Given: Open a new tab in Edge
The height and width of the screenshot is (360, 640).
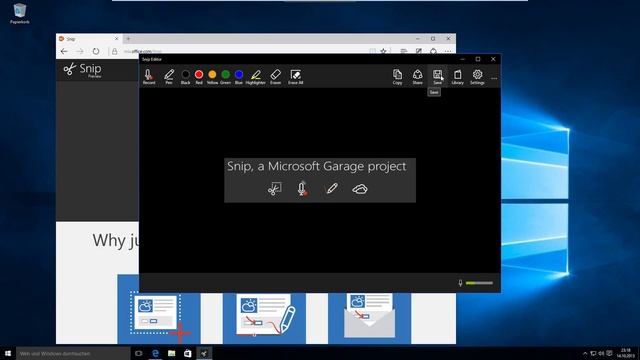Looking at the screenshot, I should click(128, 39).
